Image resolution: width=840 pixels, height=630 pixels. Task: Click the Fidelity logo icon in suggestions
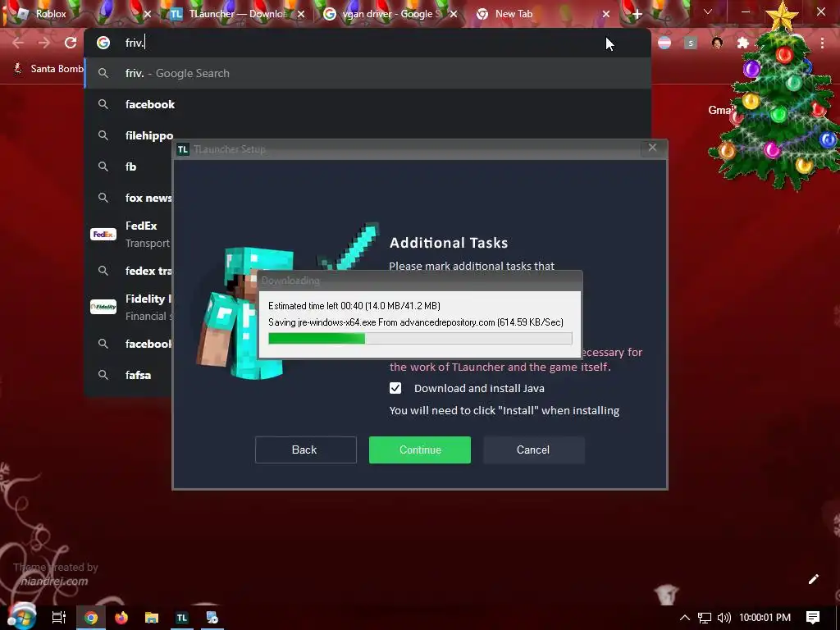[103, 307]
